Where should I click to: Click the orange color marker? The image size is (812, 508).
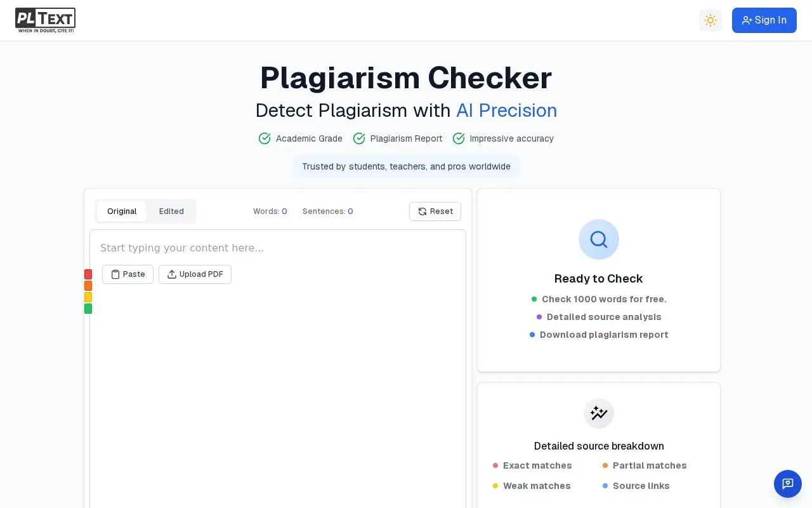(x=88, y=286)
